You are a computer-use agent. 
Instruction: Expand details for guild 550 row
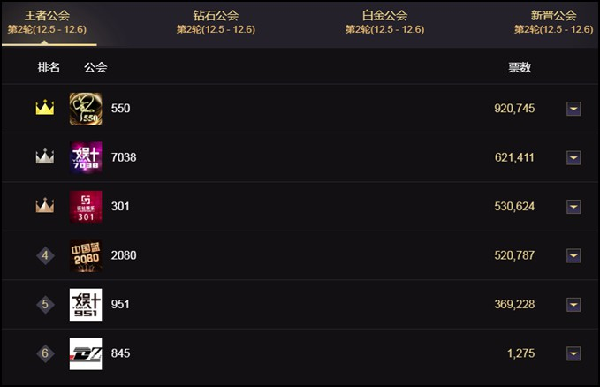(x=573, y=109)
